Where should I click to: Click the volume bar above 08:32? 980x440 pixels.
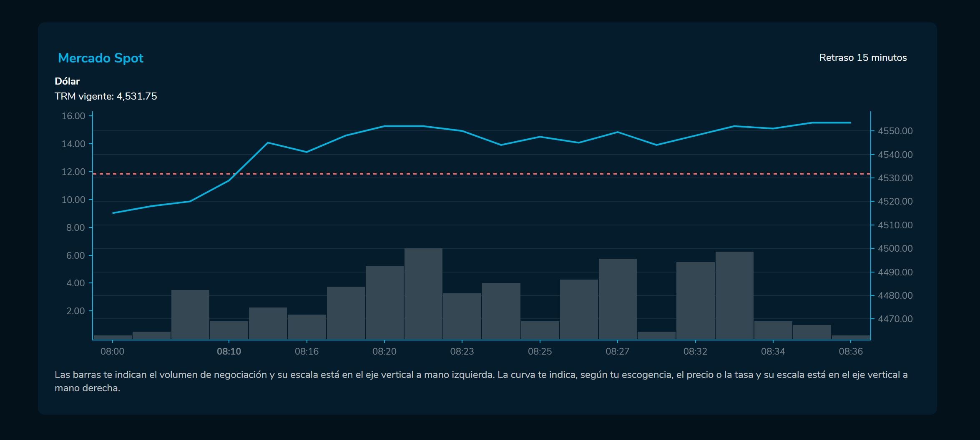pos(695,300)
